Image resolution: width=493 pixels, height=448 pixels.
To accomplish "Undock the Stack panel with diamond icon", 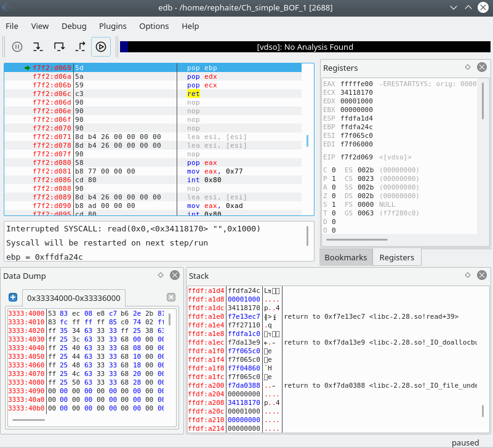I will coord(467,276).
